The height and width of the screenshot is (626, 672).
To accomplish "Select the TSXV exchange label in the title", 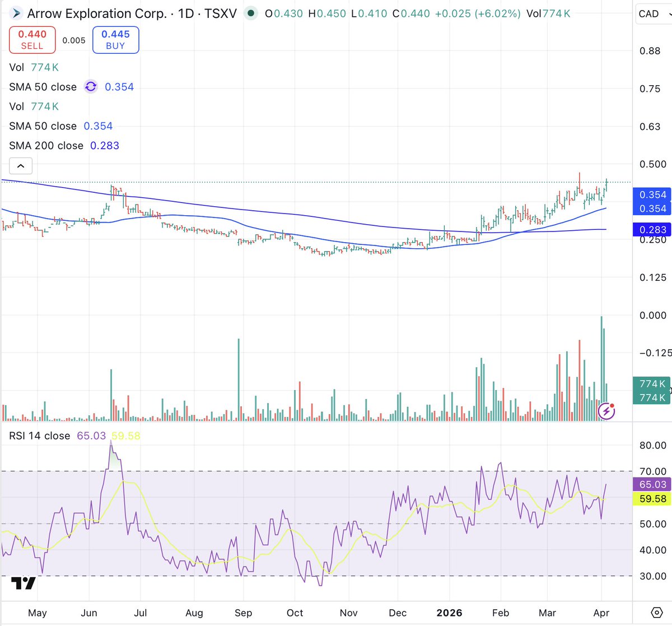I will pyautogui.click(x=223, y=13).
